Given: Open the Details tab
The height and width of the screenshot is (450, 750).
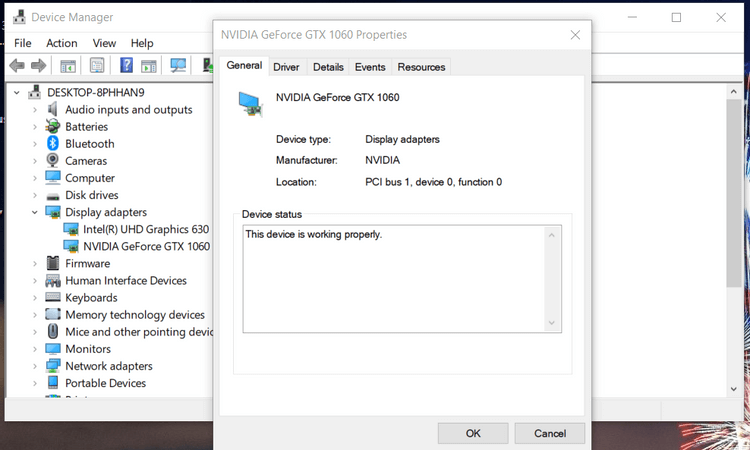Looking at the screenshot, I should [x=328, y=67].
